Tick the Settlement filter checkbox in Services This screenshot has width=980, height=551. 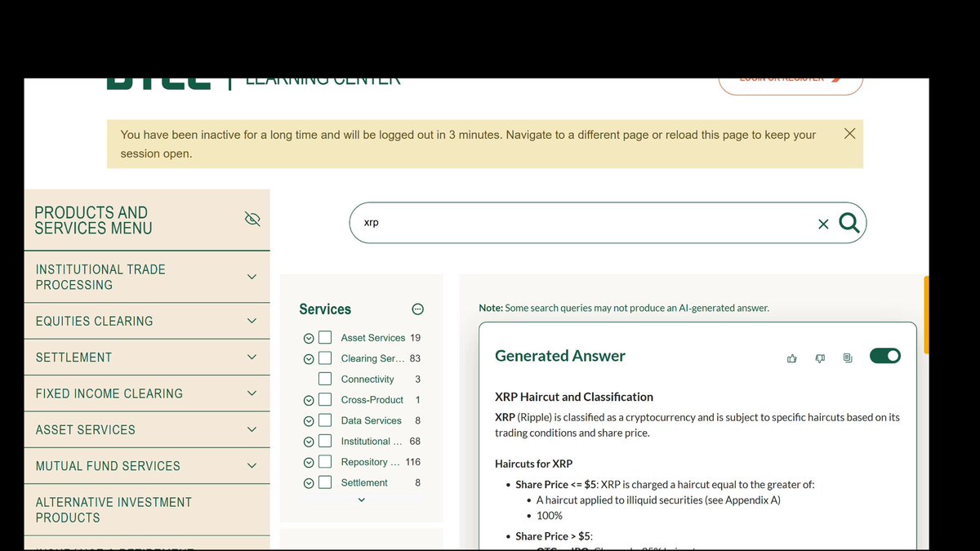[x=325, y=482]
